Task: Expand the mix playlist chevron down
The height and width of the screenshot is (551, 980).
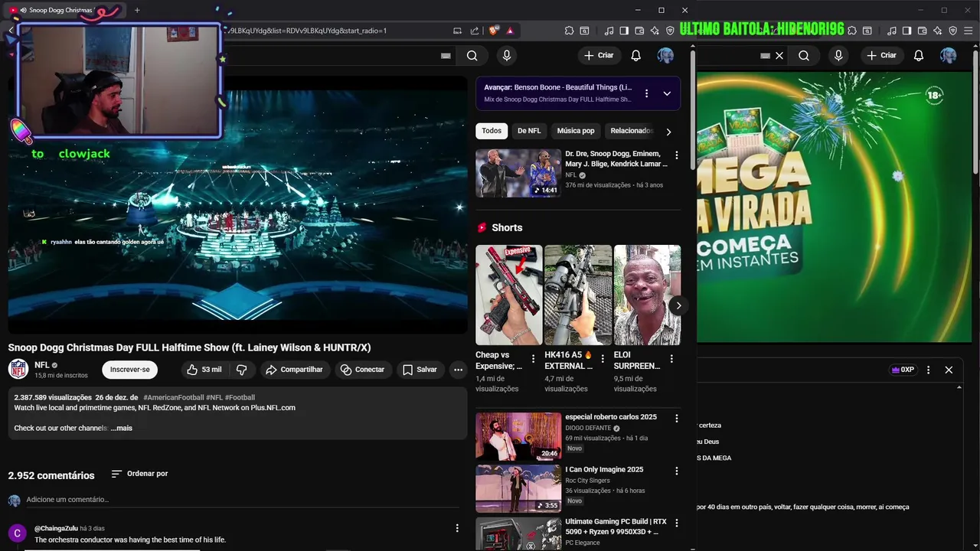Action: (667, 93)
